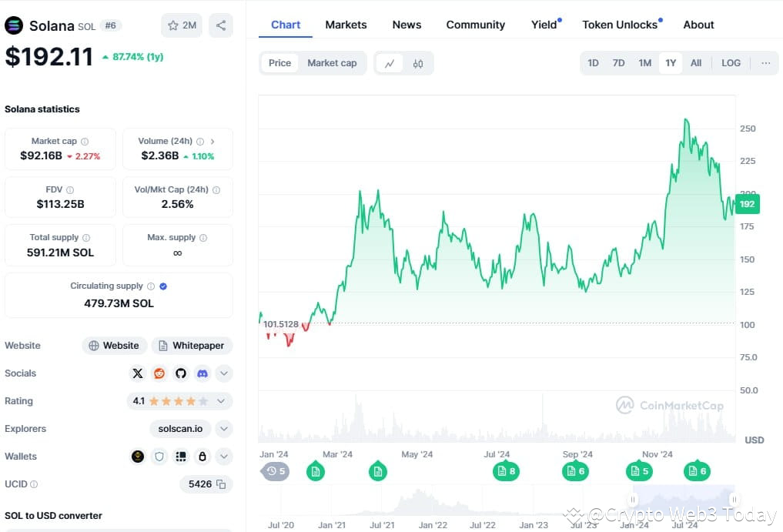Expand the Socials chevron for more links
This screenshot has width=783, height=532.
[223, 373]
